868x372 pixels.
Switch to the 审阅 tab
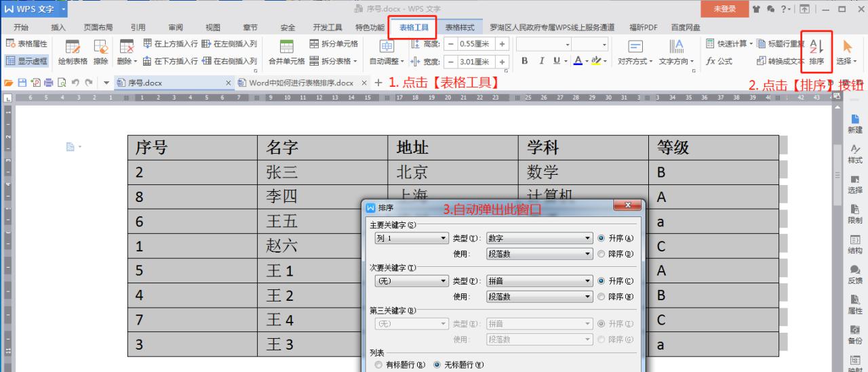pyautogui.click(x=176, y=27)
